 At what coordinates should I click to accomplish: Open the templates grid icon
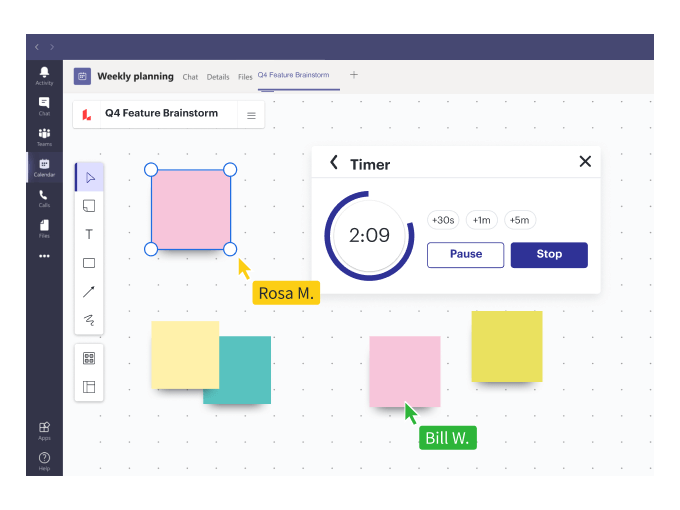(x=89, y=358)
